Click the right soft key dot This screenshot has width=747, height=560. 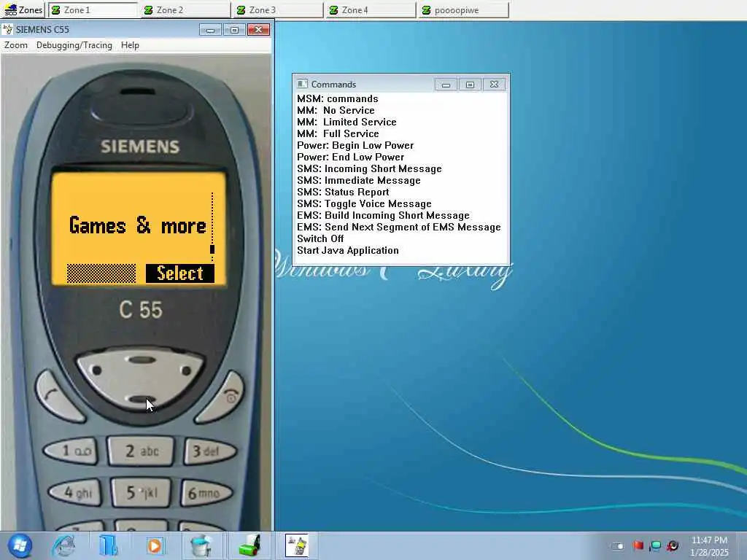tap(186, 370)
